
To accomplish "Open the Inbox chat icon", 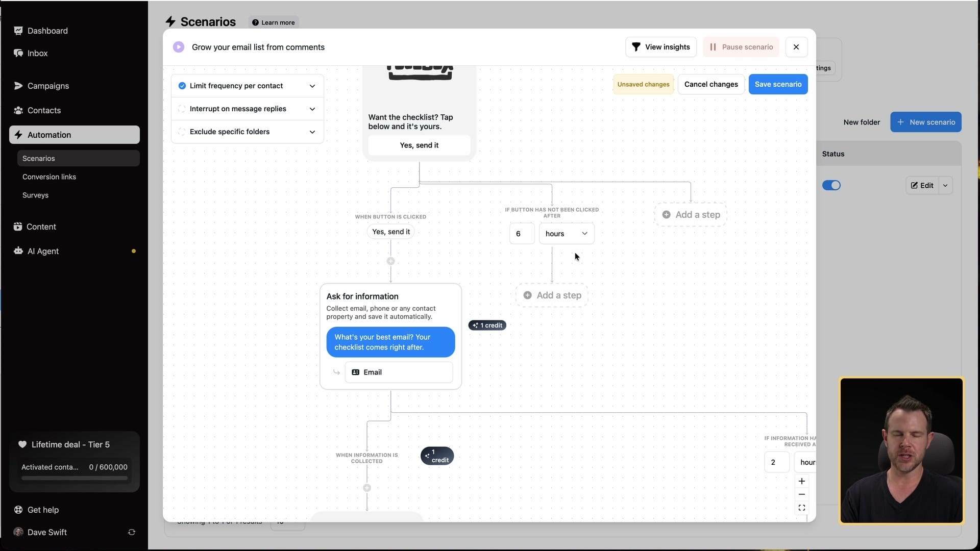I will coord(18,53).
